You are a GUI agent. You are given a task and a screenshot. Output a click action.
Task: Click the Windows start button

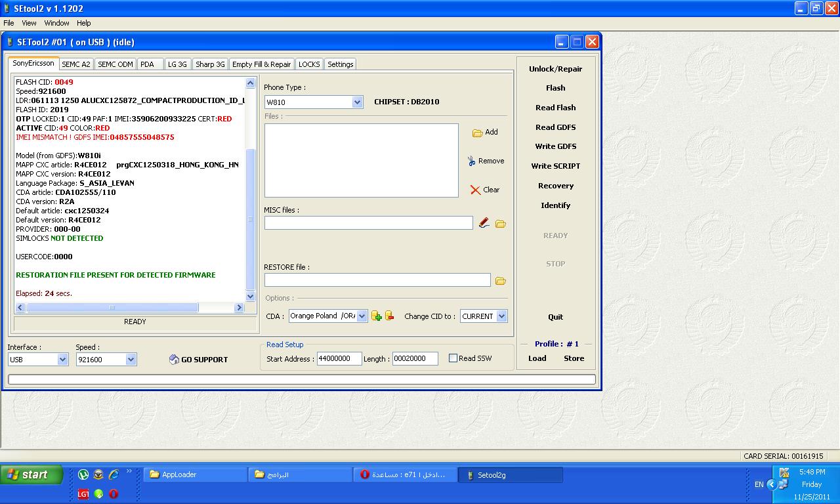point(31,474)
